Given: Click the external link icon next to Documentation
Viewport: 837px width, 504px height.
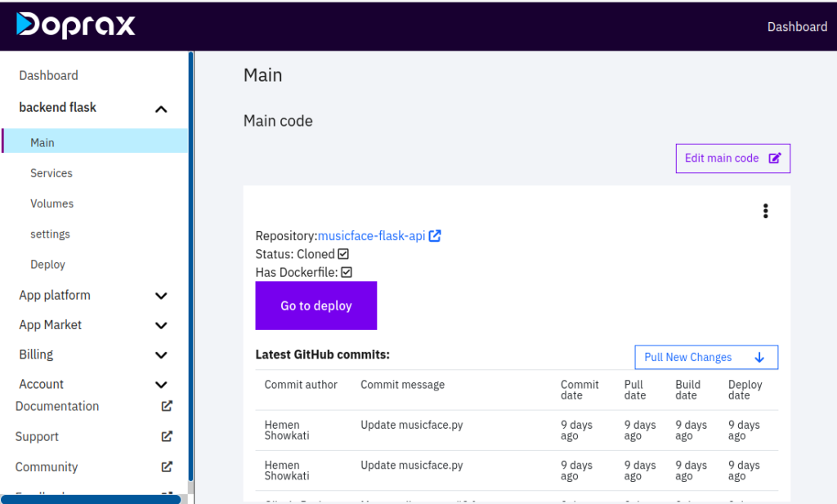Looking at the screenshot, I should 167,406.
